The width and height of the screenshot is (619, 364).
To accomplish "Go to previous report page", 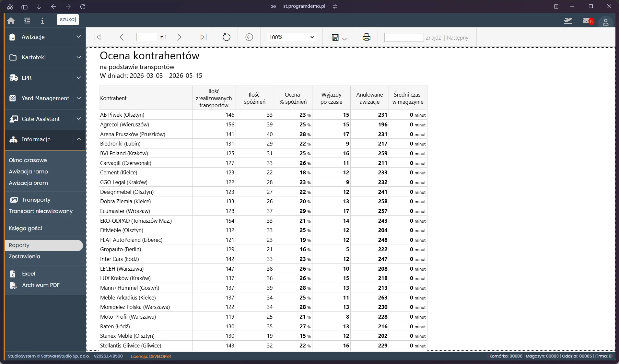I will [x=122, y=37].
